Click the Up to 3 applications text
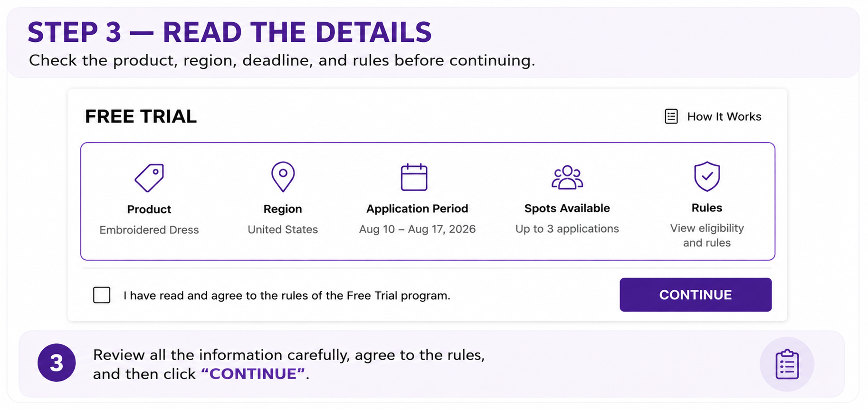The height and width of the screenshot is (409, 868). pos(567,228)
